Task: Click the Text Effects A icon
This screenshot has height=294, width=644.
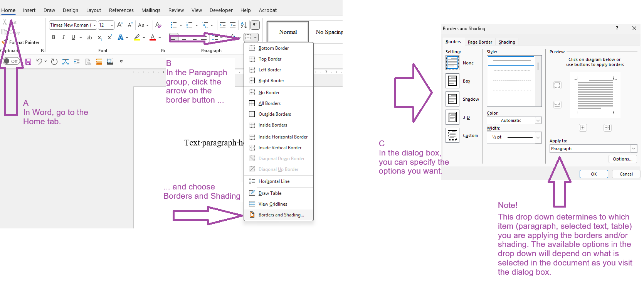Action: 121,37
